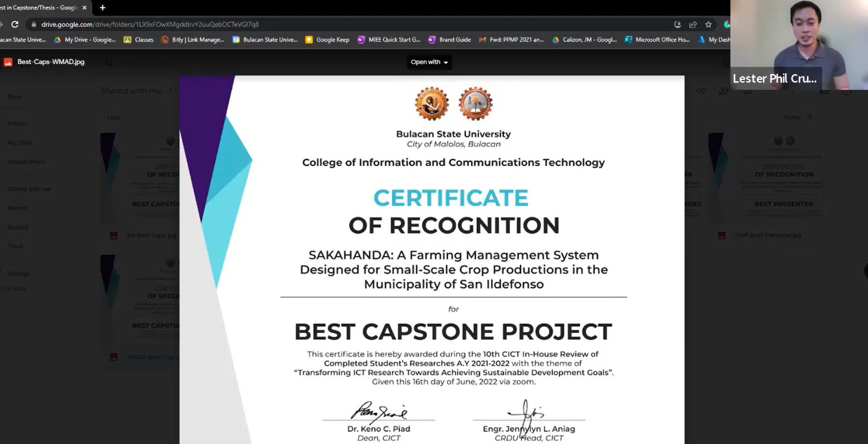This screenshot has height=444, width=868.
Task: Open the Bitly Link Manager bookmark
Action: (193, 40)
